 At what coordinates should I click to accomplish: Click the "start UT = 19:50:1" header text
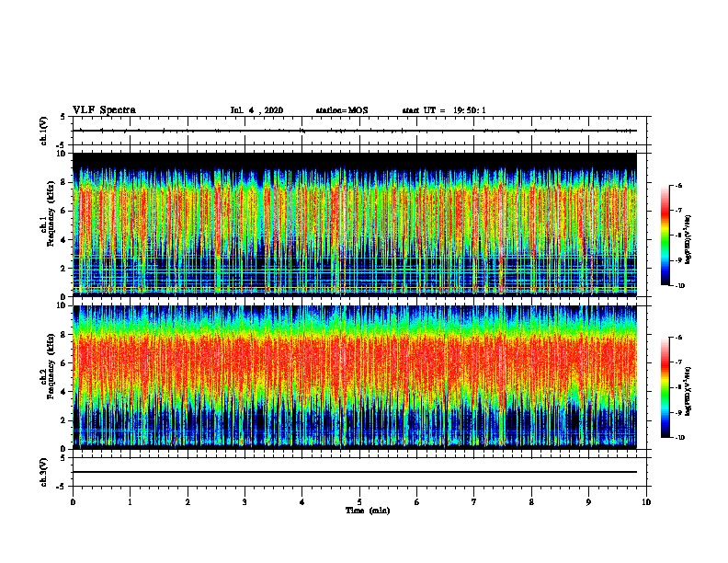point(444,110)
